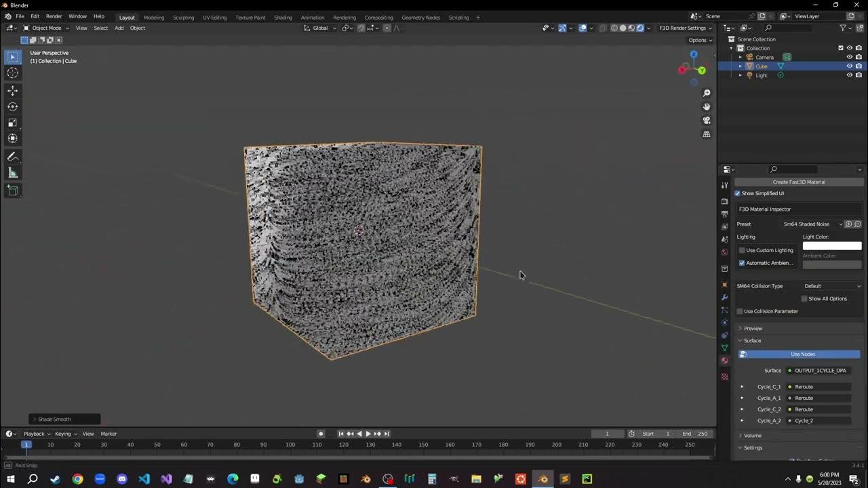Image resolution: width=868 pixels, height=488 pixels.
Task: Select the Scale tool
Action: (12, 123)
